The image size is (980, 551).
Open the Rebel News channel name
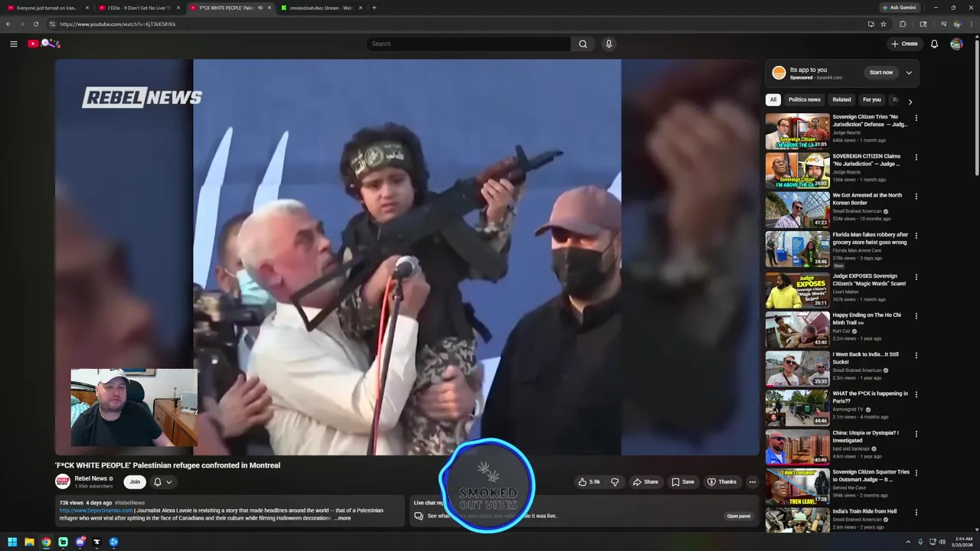point(91,478)
